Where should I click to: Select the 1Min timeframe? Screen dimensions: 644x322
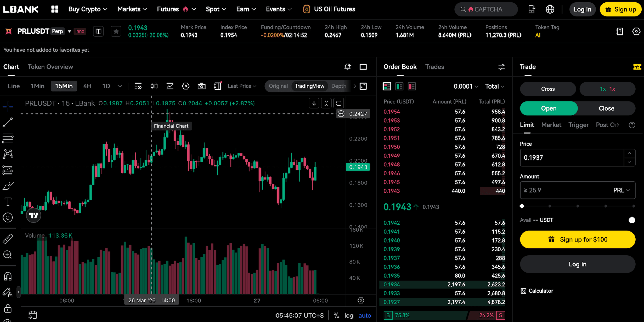[37, 86]
